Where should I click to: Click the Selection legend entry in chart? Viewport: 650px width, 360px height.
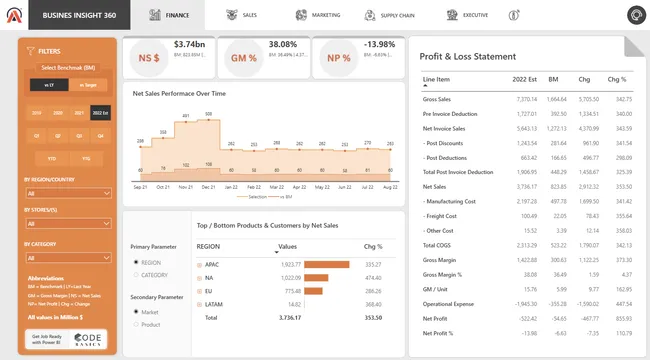[x=252, y=197]
